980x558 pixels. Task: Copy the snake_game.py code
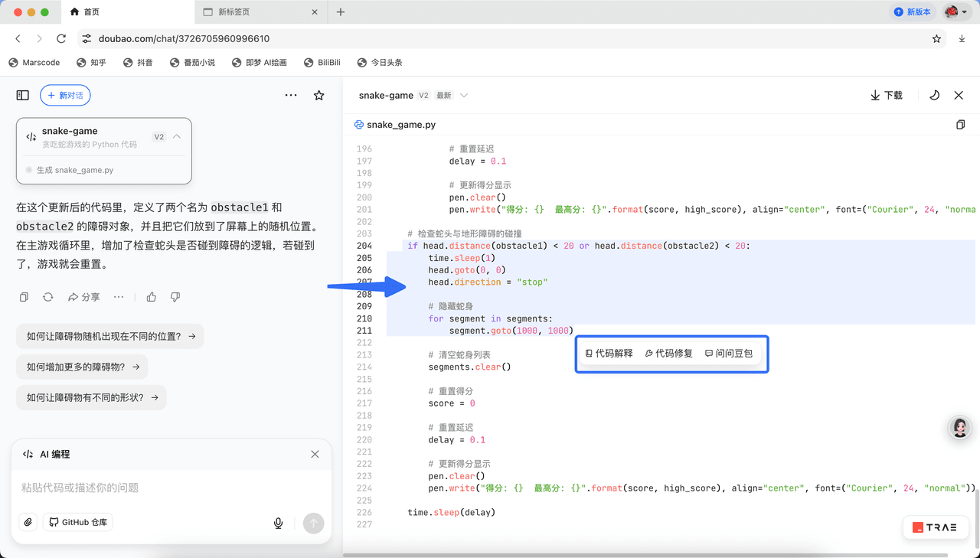coord(960,125)
